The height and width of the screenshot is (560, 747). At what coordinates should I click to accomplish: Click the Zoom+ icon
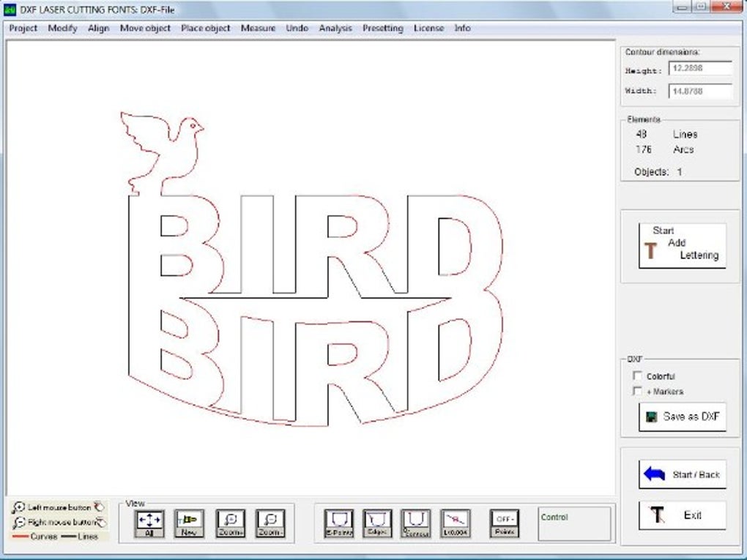click(231, 523)
